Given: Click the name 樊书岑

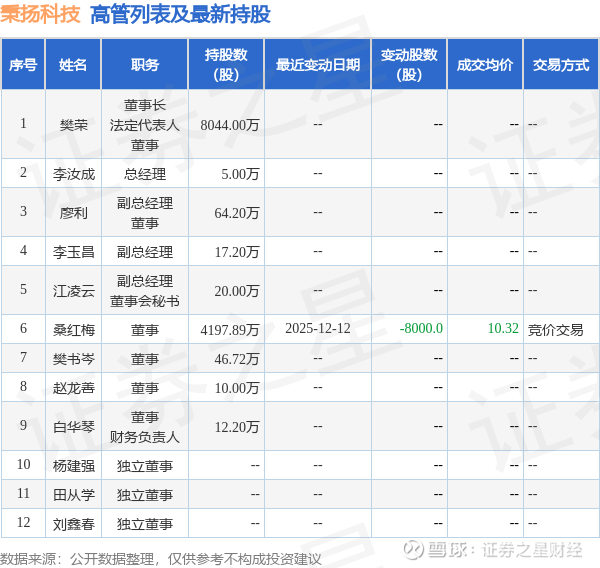Looking at the screenshot, I should click(73, 359).
